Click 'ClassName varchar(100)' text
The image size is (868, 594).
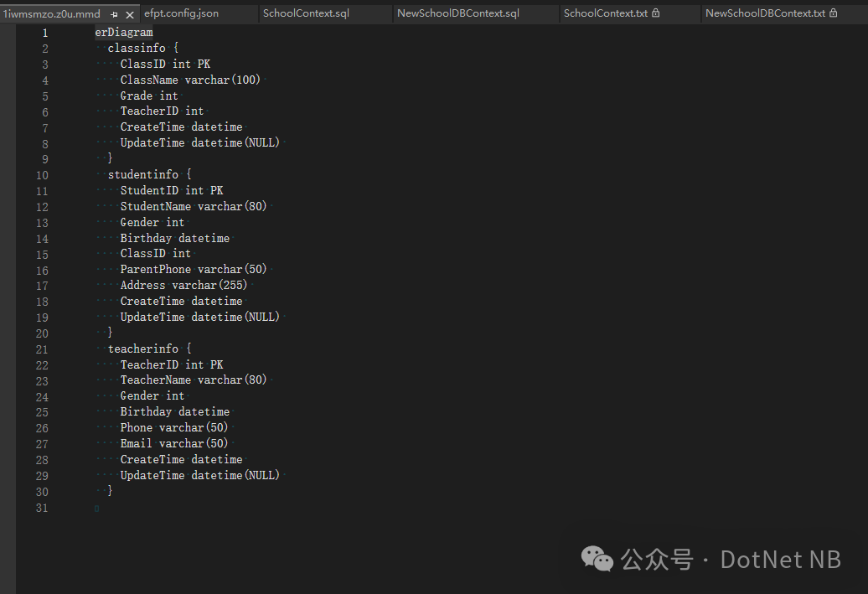tap(190, 80)
